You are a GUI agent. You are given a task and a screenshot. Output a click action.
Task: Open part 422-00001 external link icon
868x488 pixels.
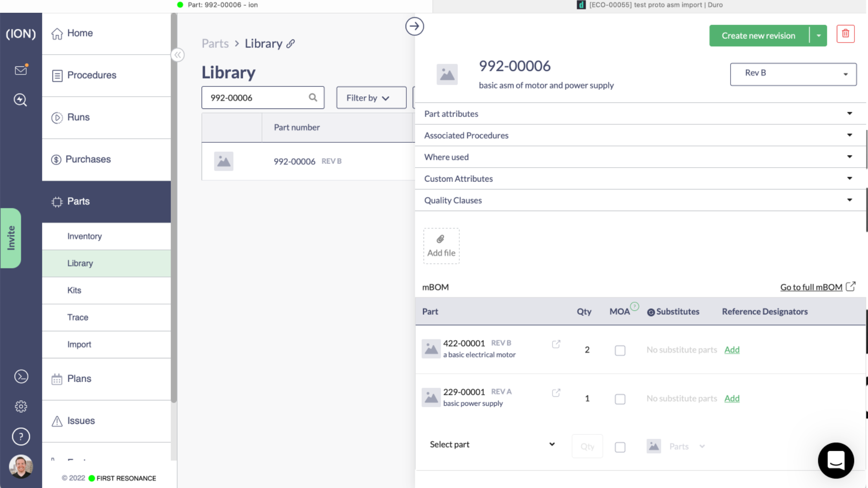point(556,344)
